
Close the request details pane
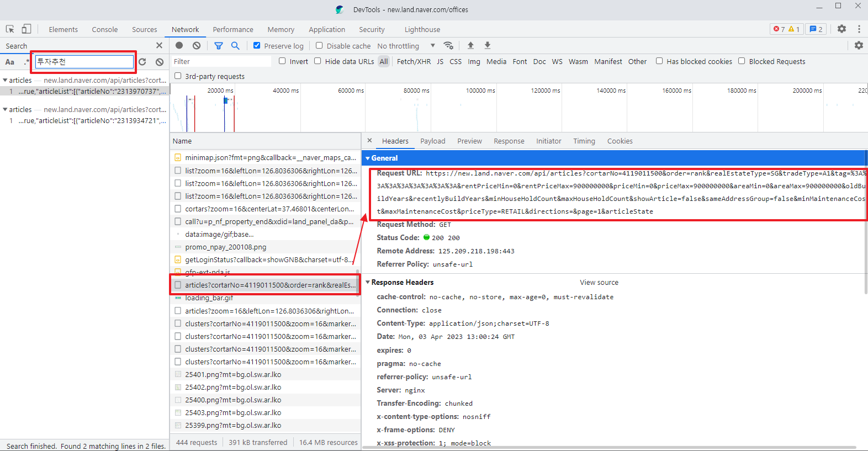370,141
